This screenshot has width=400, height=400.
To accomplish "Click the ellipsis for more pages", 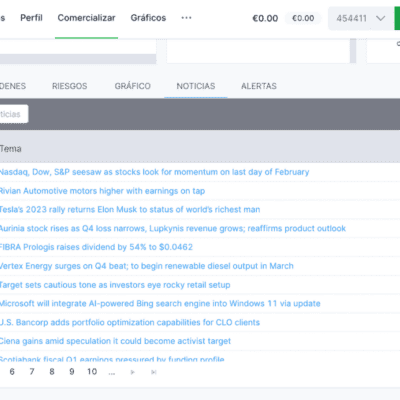I will 112,373.
